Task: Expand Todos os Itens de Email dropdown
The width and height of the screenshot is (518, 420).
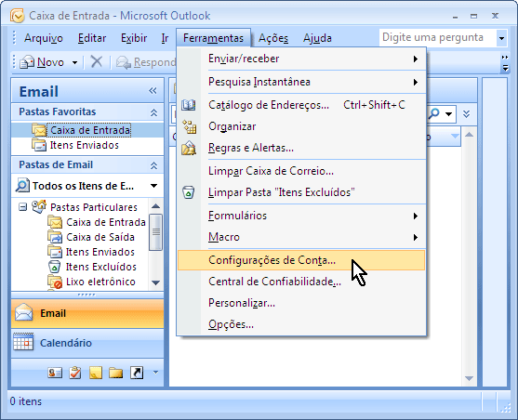Action: click(153, 186)
